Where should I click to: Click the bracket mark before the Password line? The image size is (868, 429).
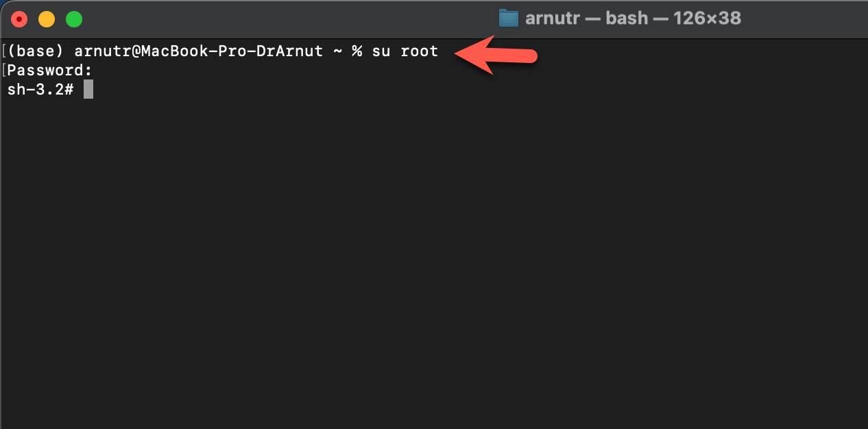[x=4, y=71]
